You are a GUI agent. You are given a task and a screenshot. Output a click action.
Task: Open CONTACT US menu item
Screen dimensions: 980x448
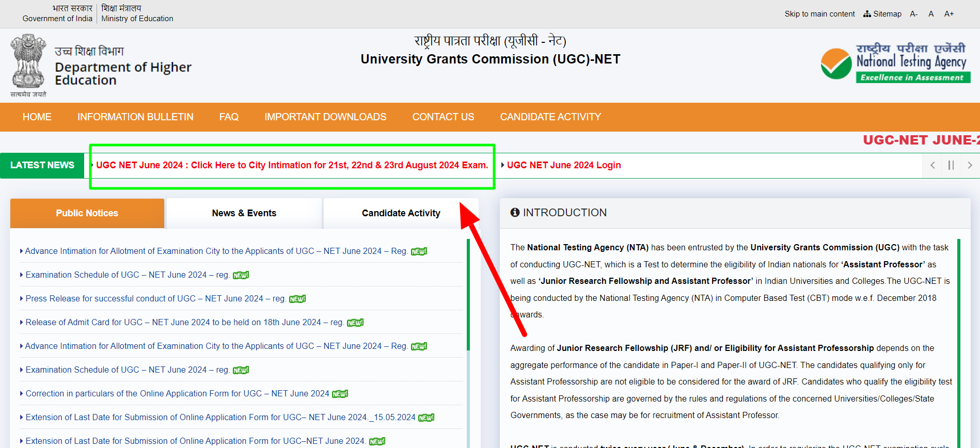pyautogui.click(x=443, y=117)
